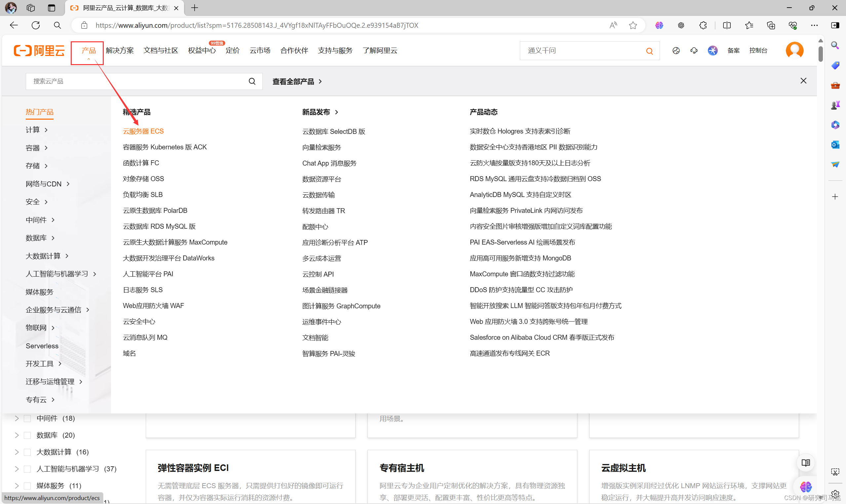Open floating documentation book icon
The image size is (846, 504).
point(805,463)
